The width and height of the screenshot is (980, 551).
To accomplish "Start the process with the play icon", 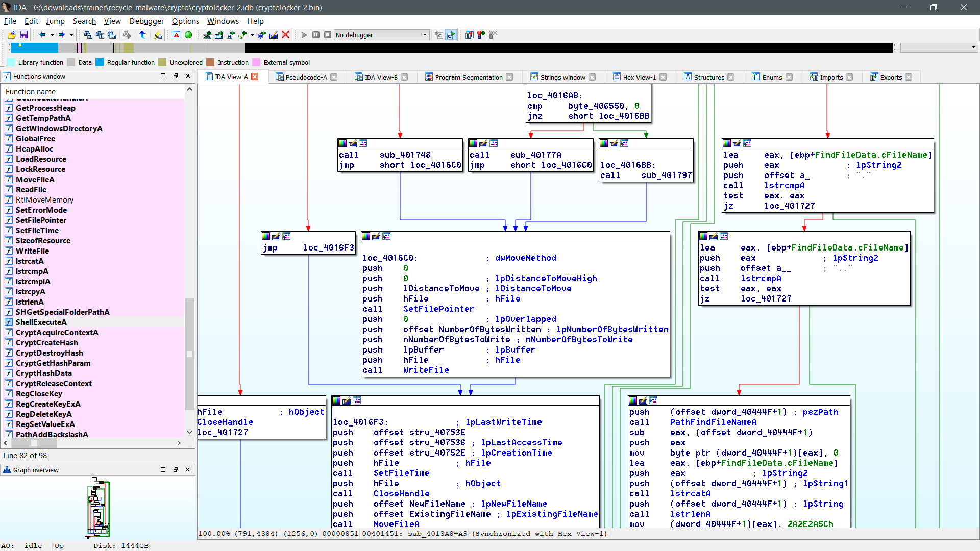I will 304,35.
